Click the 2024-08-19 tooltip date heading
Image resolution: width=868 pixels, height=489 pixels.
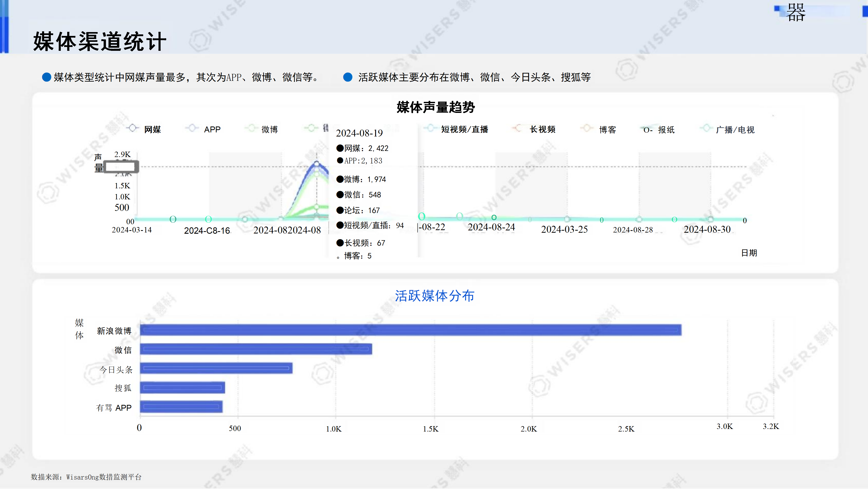pyautogui.click(x=359, y=133)
